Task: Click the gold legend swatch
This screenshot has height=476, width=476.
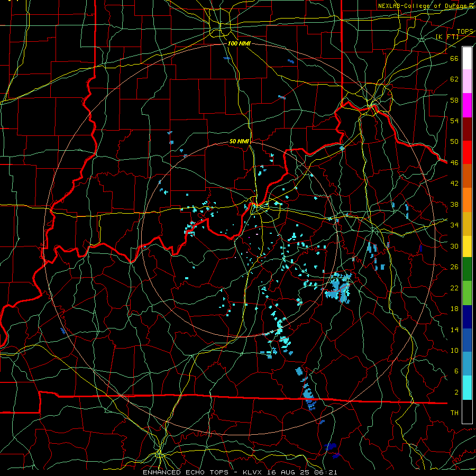Action: pyautogui.click(x=467, y=224)
